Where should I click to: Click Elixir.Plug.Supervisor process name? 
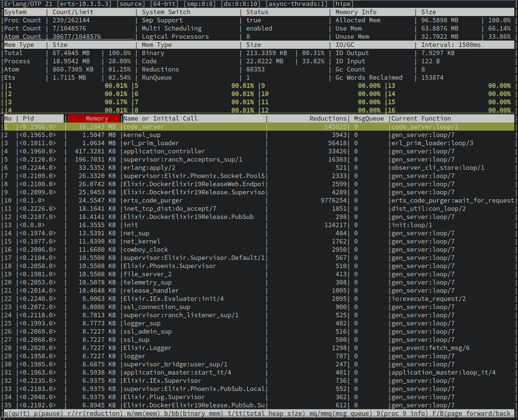[x=164, y=397]
